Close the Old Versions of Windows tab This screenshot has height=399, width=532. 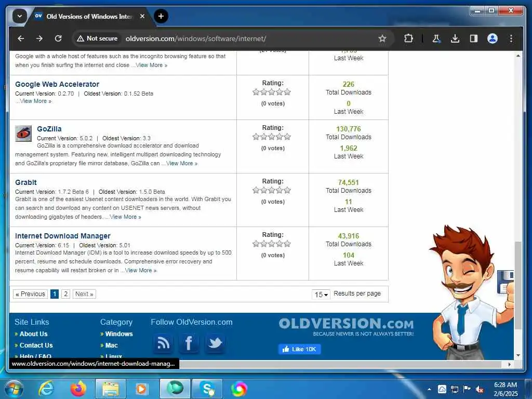click(x=142, y=16)
